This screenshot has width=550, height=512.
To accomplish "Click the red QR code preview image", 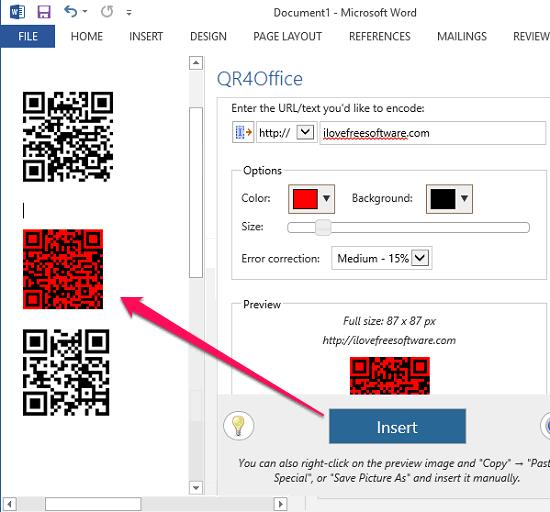I will 390,376.
